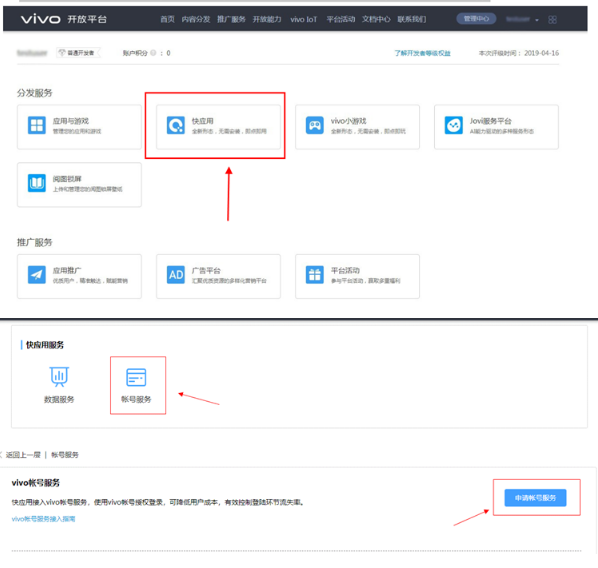Click the 2019-04-16 rating date text
This screenshot has height=568, width=598.
[542, 53]
